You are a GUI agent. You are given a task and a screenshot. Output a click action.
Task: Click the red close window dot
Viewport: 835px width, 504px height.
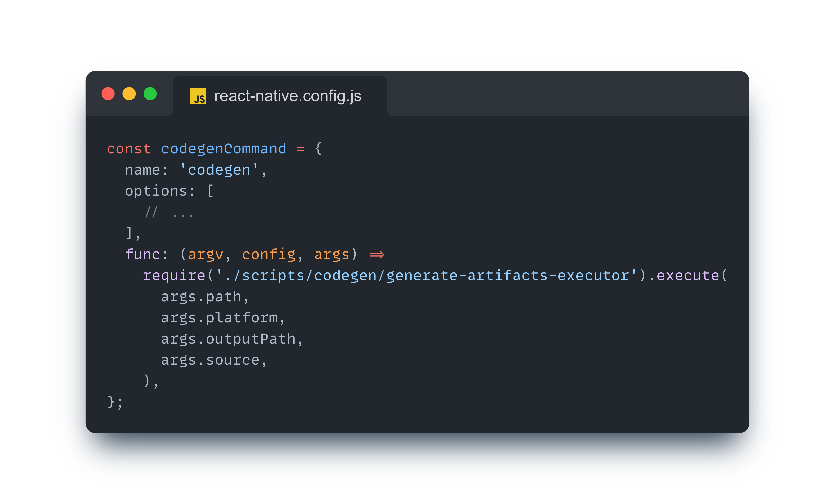(108, 94)
